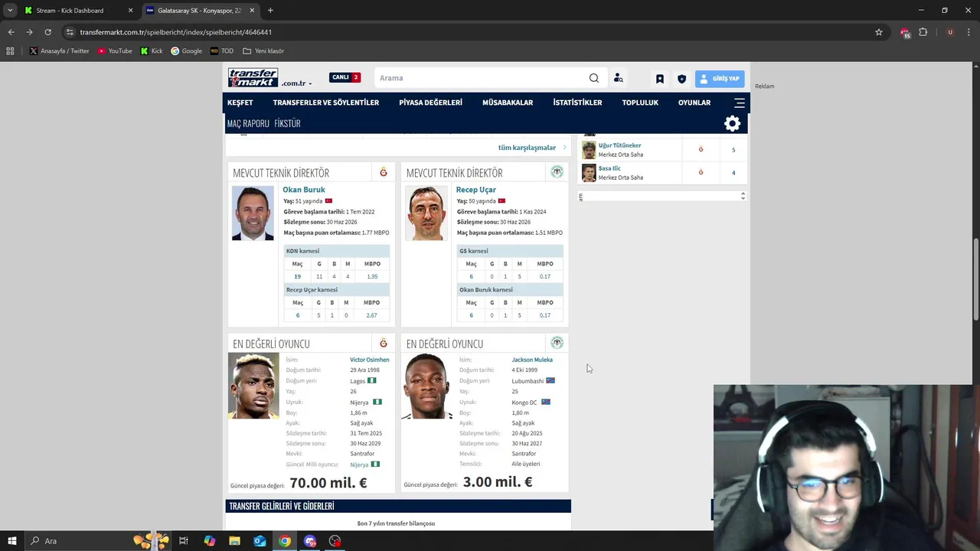
Task: Open İSTATİSTİKLER menu
Action: coord(577,103)
